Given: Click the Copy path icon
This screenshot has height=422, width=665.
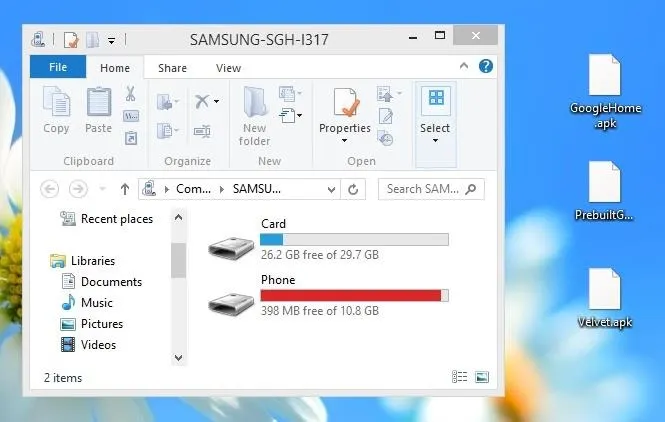Looking at the screenshot, I should [x=131, y=116].
